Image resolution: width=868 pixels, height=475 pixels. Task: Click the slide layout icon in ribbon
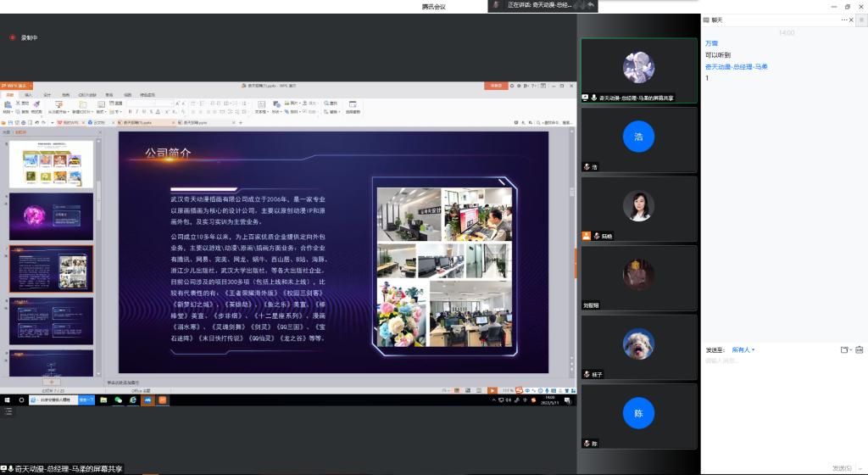tap(102, 104)
